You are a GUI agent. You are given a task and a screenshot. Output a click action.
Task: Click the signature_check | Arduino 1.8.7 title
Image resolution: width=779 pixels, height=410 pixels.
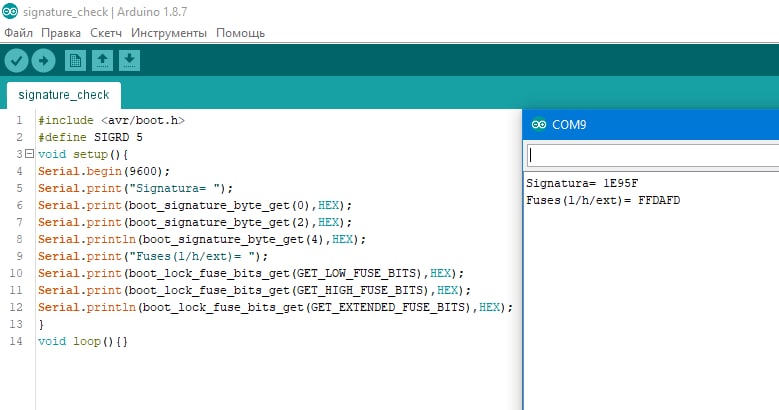(105, 11)
